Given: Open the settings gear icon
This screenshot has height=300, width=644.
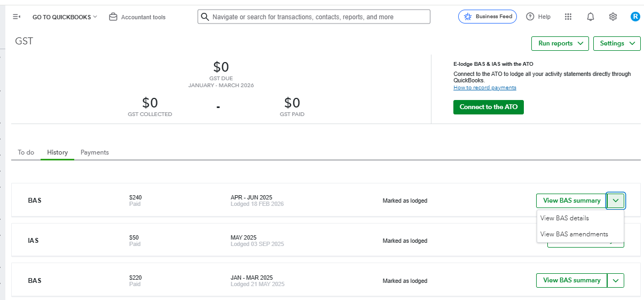Looking at the screenshot, I should point(613,17).
